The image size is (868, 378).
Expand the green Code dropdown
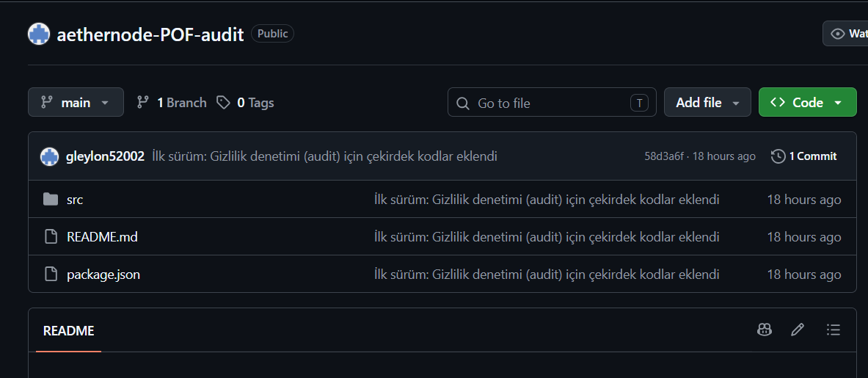tap(807, 102)
